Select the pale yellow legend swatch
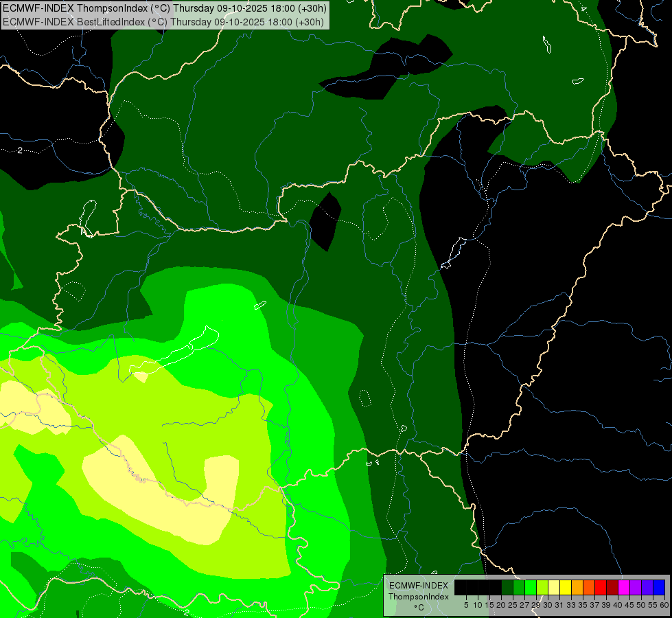Viewport: 672px width, 618px height. (x=554, y=587)
